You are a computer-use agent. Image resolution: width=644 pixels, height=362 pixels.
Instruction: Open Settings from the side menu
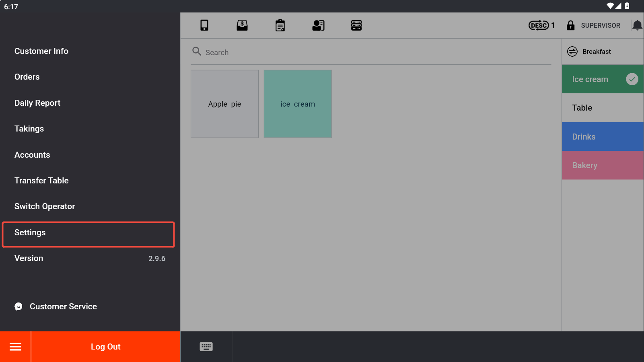tap(88, 234)
